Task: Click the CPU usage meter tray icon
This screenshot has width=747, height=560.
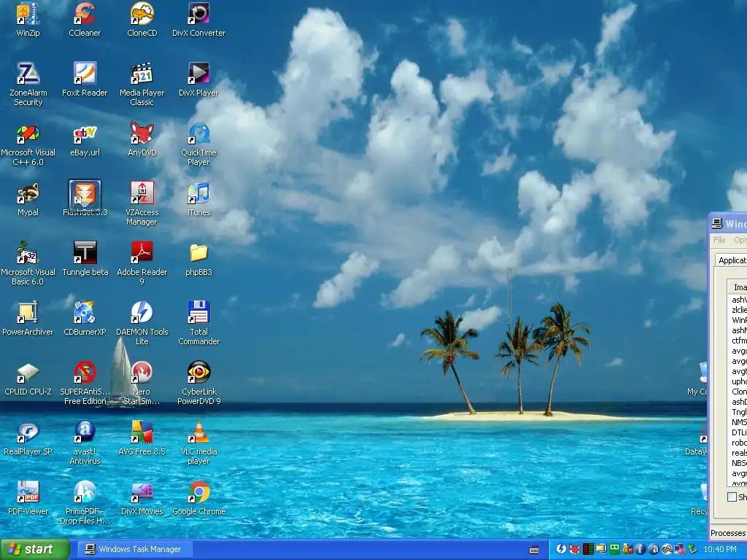Action: pos(588,549)
